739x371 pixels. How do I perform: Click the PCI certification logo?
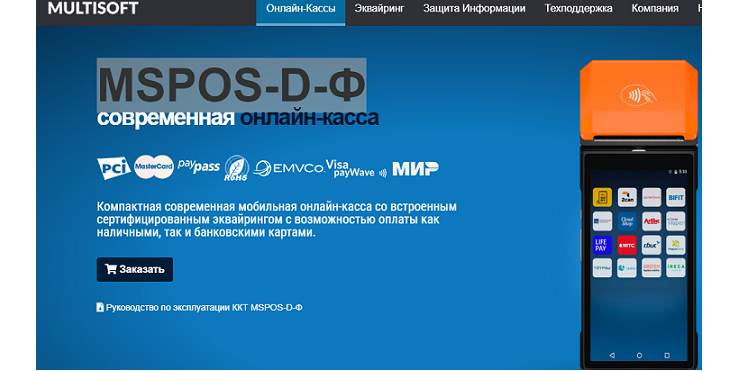pos(114,168)
